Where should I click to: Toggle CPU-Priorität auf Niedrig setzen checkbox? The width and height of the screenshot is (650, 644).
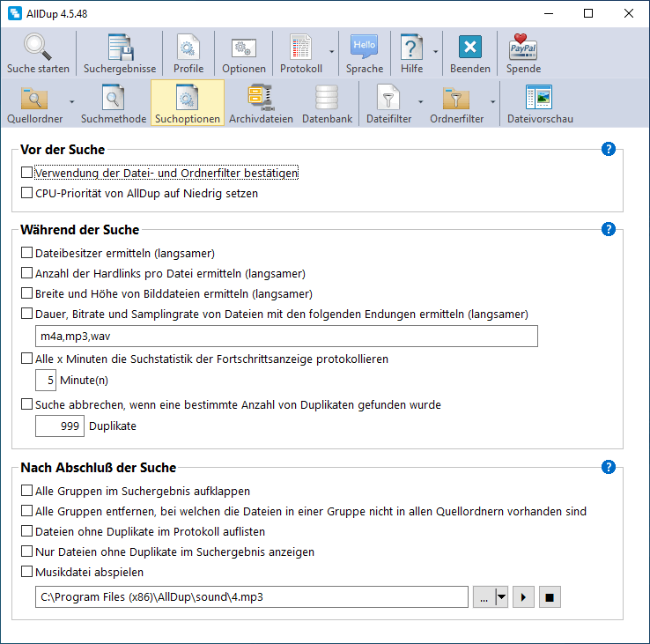[x=26, y=193]
